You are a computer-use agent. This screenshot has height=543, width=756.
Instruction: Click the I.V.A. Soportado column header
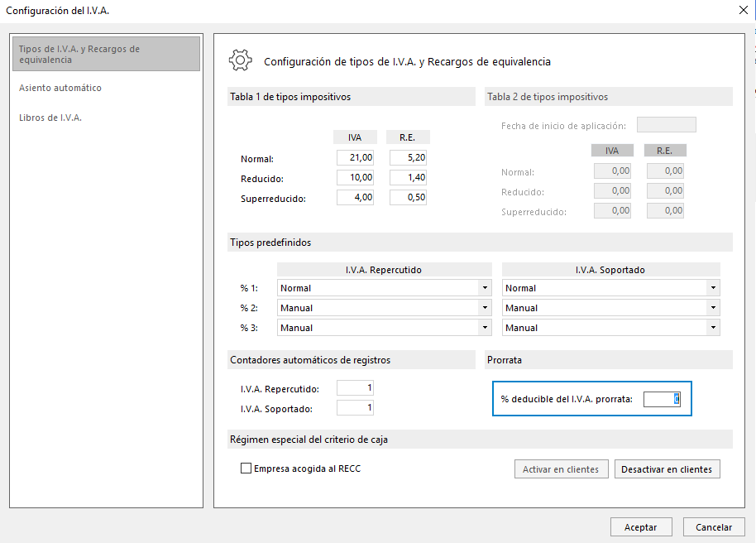pos(610,270)
